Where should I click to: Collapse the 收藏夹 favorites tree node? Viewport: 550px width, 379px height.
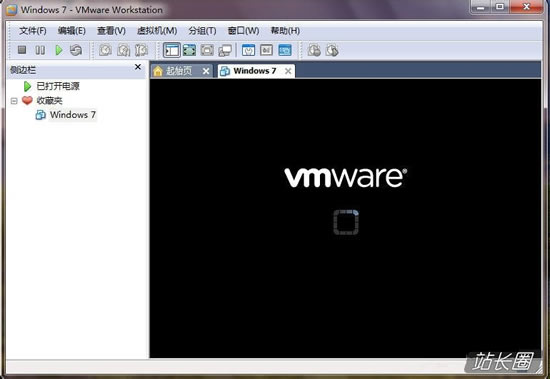(x=14, y=101)
